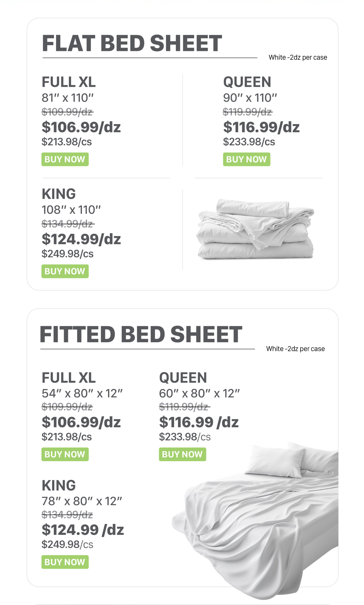Select the Queen title under Flat Bed Sheet
The image size is (364, 605).
(x=247, y=82)
